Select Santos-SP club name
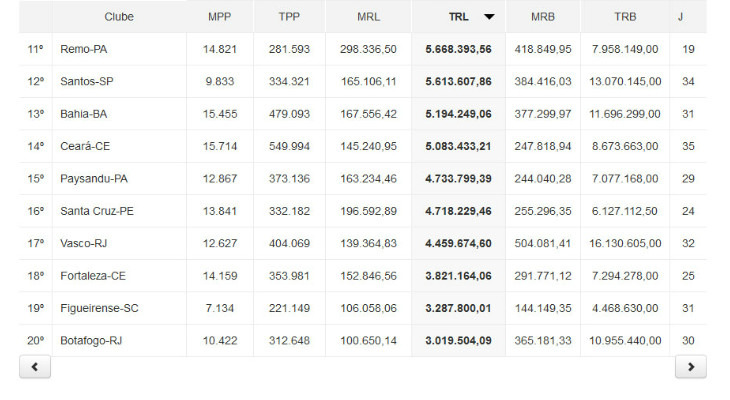The image size is (730, 400). click(88, 82)
